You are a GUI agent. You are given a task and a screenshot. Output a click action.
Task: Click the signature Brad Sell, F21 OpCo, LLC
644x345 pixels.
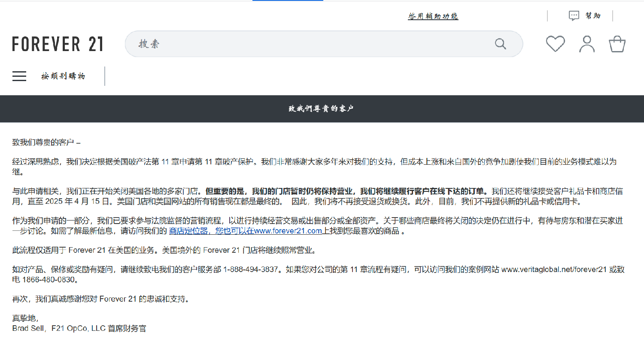pyautogui.click(x=59, y=329)
